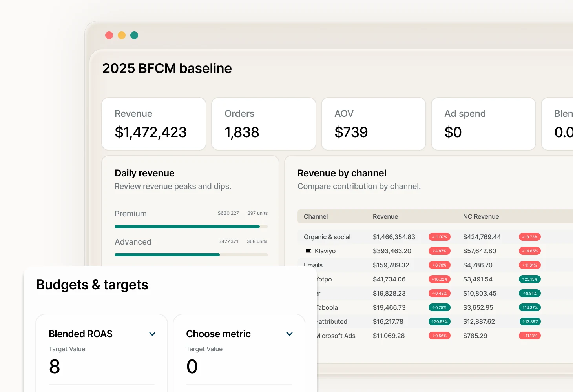Select the Klaviyo channel row label
Screen dimensions: 573x392
tap(325, 251)
